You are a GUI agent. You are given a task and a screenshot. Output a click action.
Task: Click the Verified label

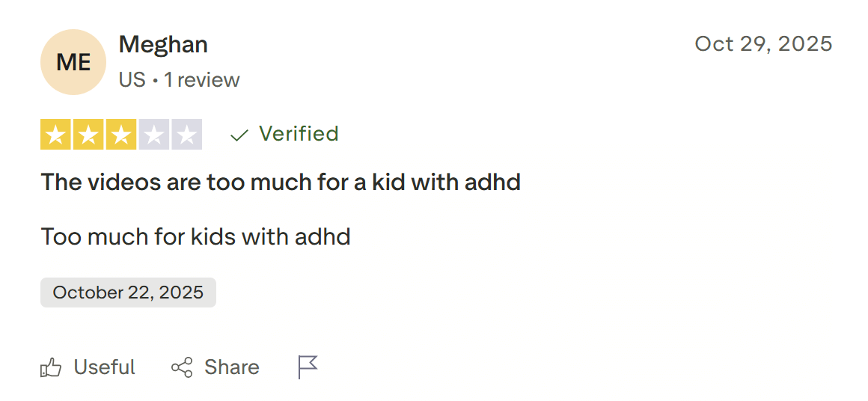pos(299,134)
